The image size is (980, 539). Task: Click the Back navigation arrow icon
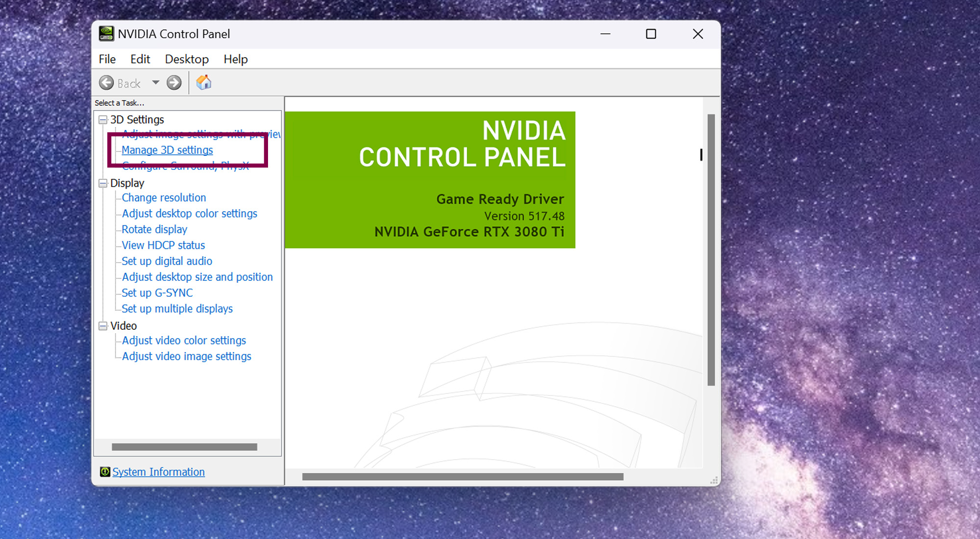[108, 82]
